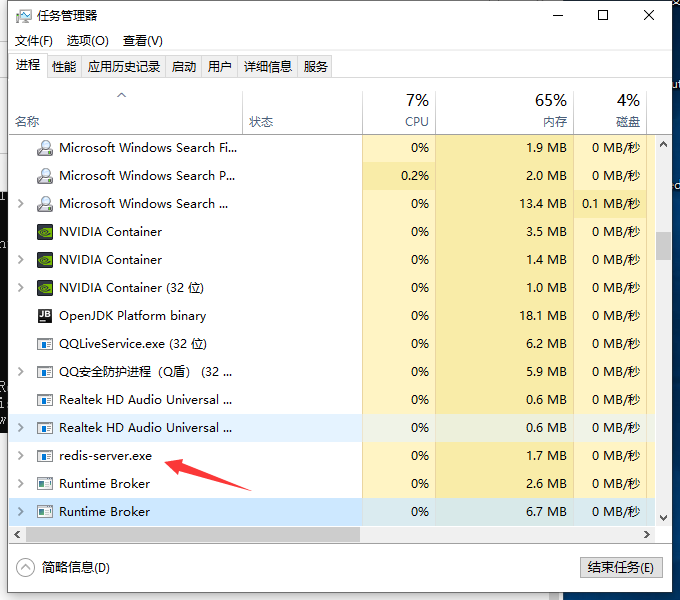Screen dimensions: 680x600
Task: Select the redis-server.exe process name
Action: (105, 456)
